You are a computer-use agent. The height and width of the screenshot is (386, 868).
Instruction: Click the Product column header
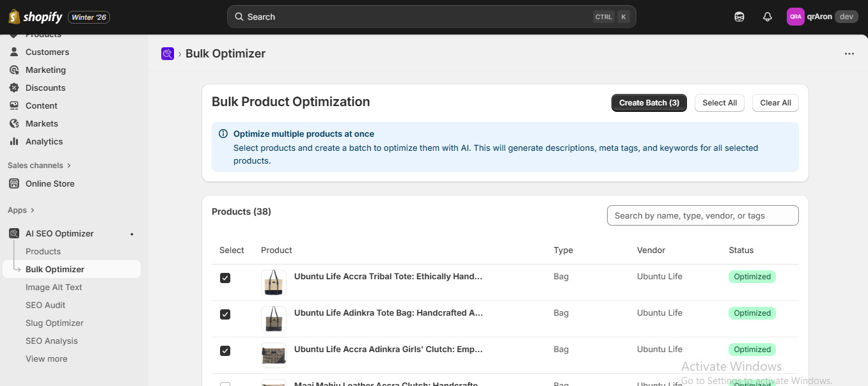click(276, 250)
